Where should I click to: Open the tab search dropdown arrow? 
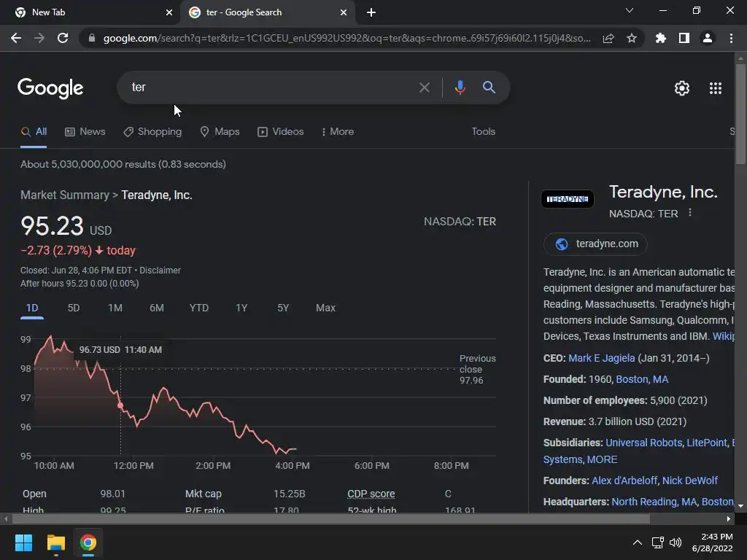pos(630,10)
